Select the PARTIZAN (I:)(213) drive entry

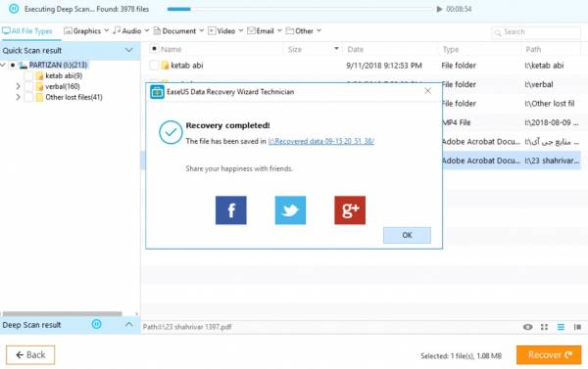click(58, 66)
